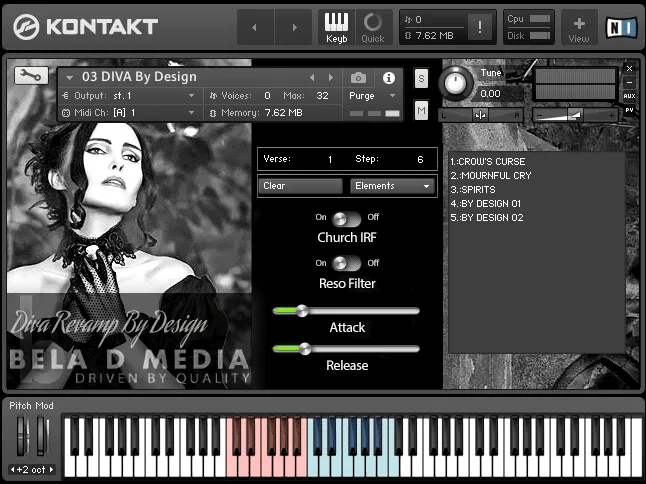The width and height of the screenshot is (646, 484).
Task: Go to previous instrument with header left arrow
Action: [255, 28]
